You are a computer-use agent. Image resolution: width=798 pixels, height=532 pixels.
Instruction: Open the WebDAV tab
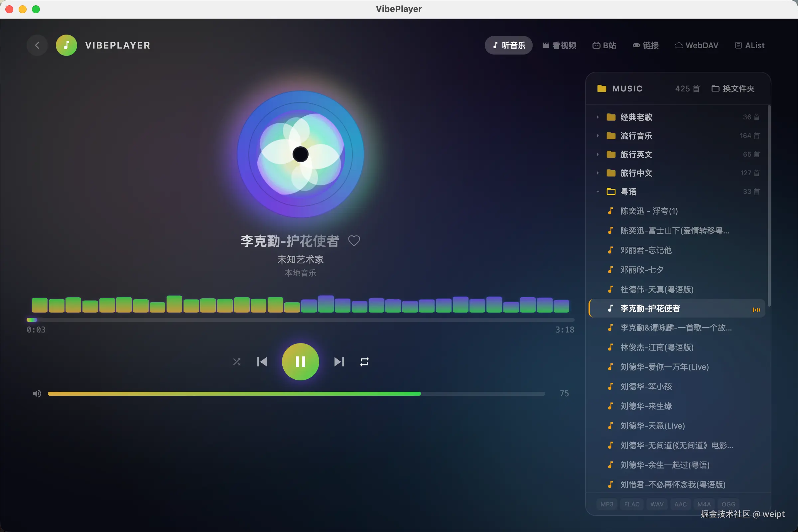(696, 45)
